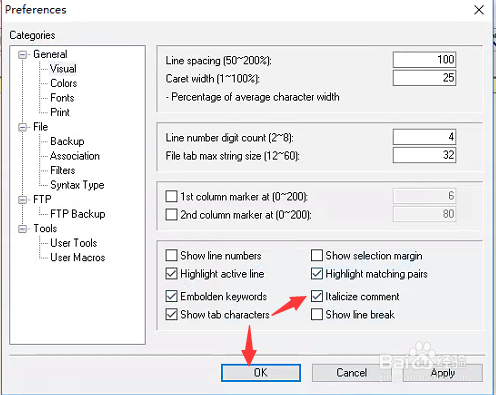496x395 pixels.
Task: Open the Filters category
Action: pos(63,170)
